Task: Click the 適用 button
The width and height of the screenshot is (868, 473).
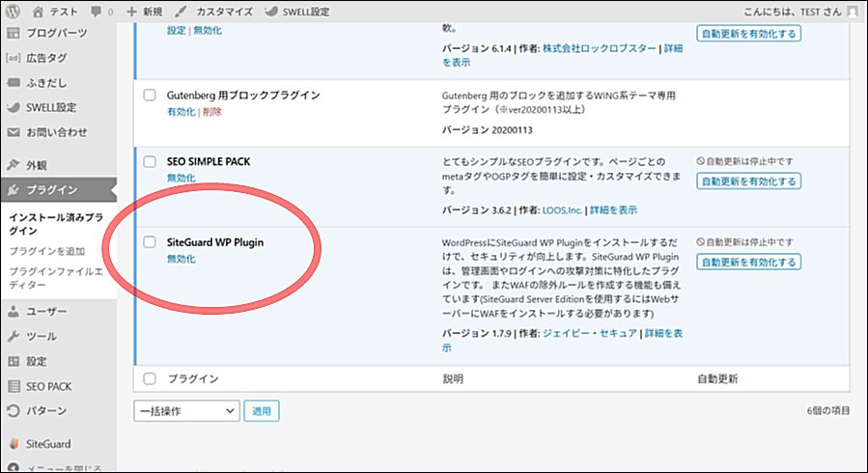Action: pos(262,411)
